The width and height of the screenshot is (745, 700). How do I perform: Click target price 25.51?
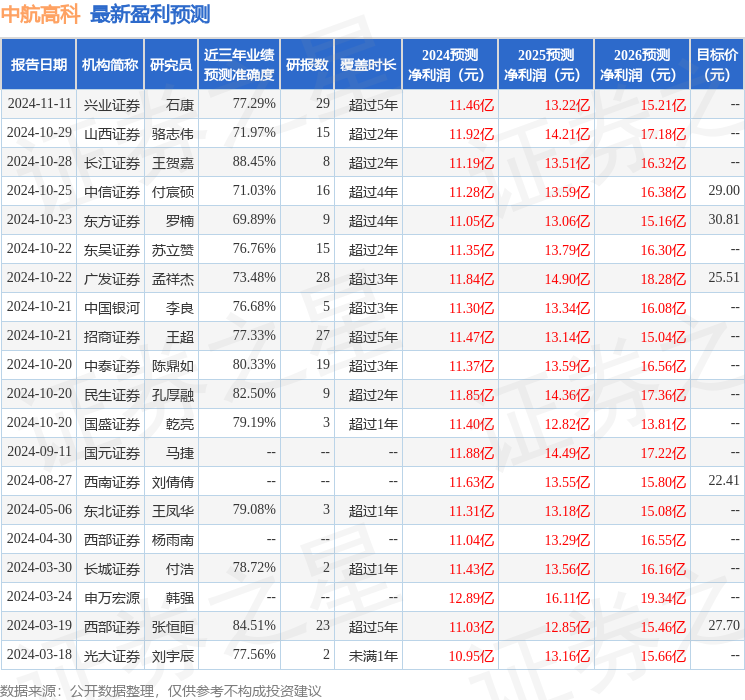[724, 278]
